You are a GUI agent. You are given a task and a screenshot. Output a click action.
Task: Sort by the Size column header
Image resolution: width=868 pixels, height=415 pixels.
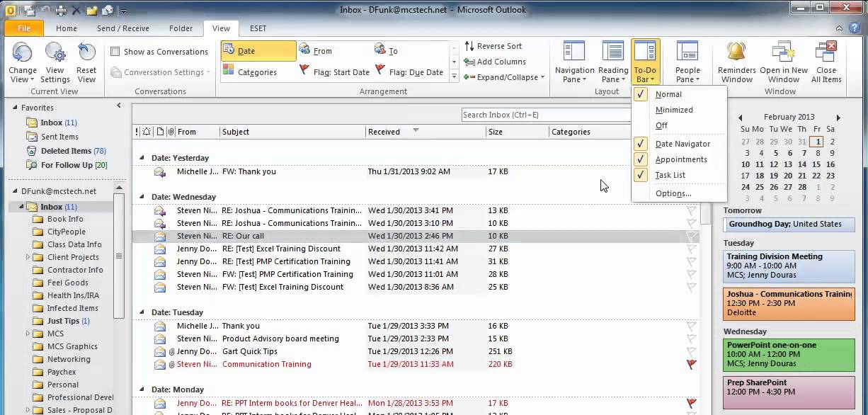517,132
